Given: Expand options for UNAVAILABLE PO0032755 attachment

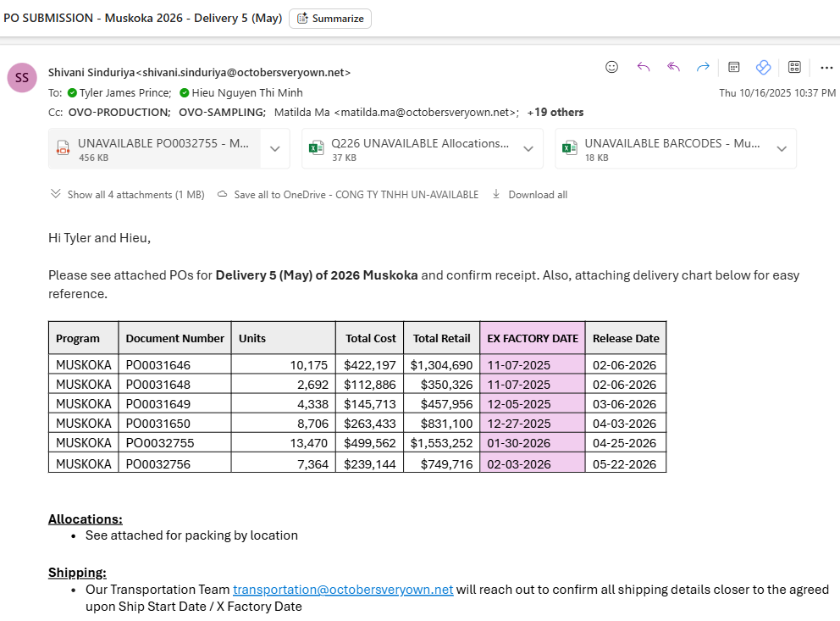Looking at the screenshot, I should pos(274,149).
